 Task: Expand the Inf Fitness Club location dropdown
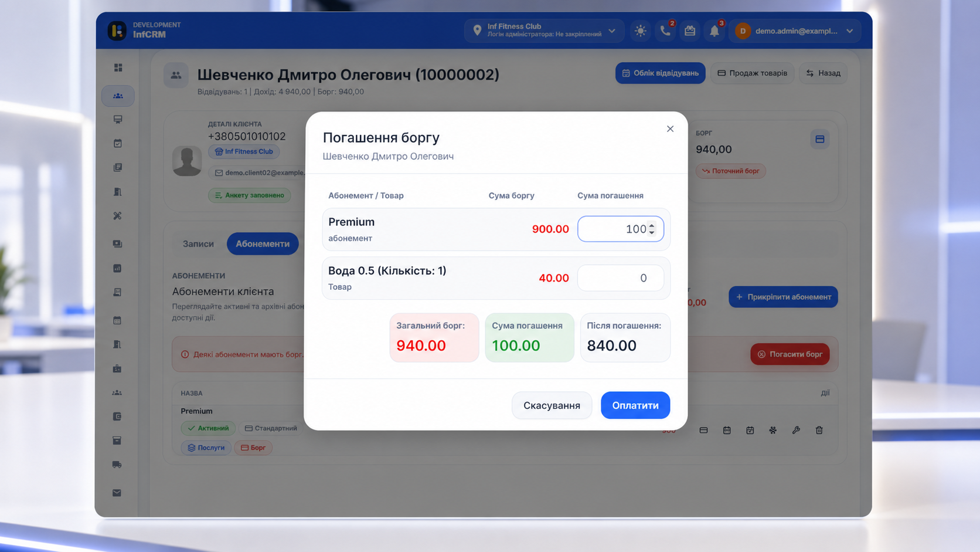pyautogui.click(x=544, y=31)
